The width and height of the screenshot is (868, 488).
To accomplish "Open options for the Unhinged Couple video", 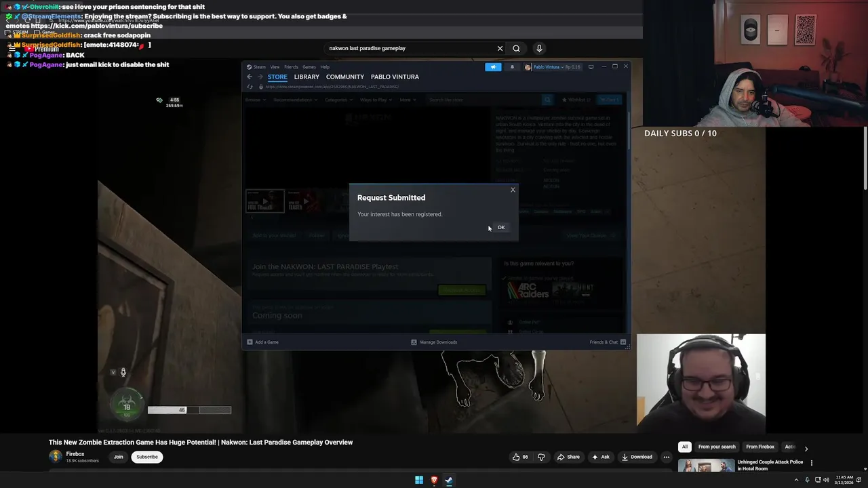I will (812, 463).
